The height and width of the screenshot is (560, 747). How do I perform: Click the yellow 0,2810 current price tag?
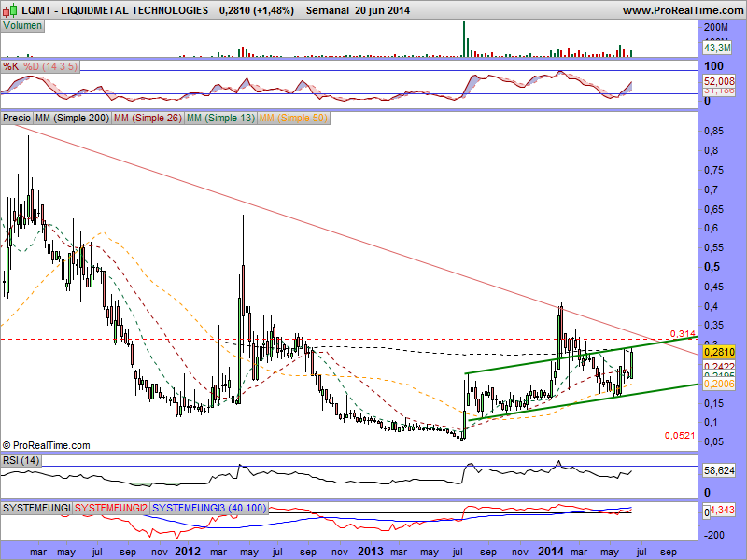719,352
